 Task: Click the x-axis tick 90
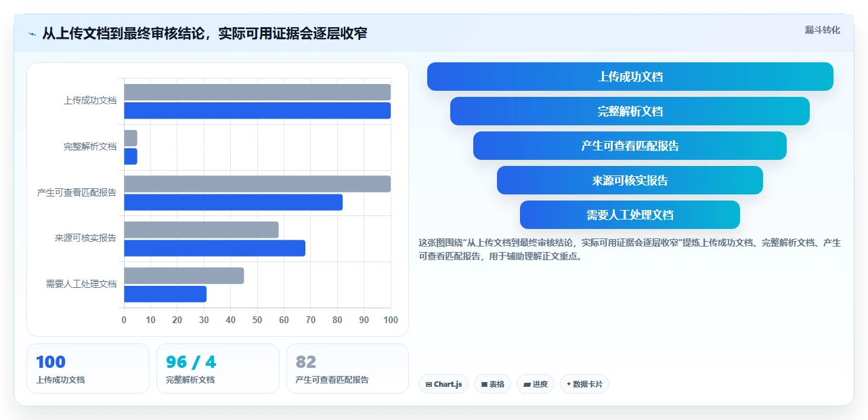click(364, 320)
